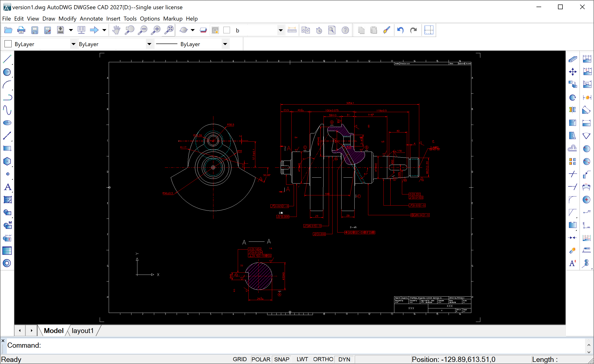Click the viewport layout icon
The height and width of the screenshot is (364, 594).
(429, 30)
